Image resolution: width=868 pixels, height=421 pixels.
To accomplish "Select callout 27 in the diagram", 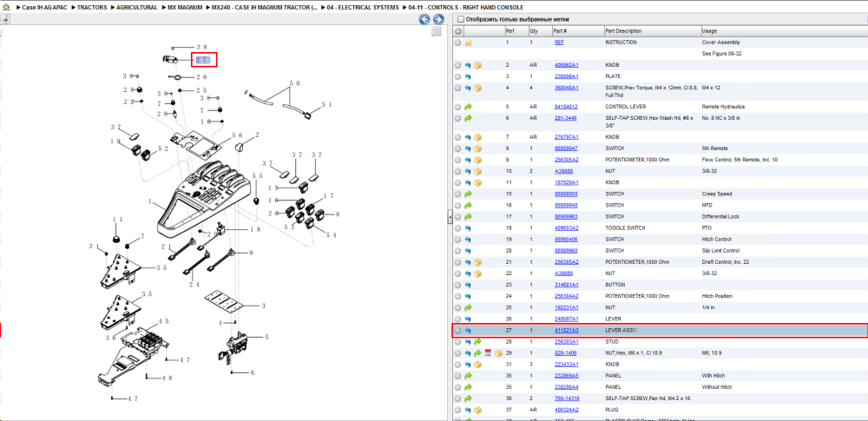I will point(204,59).
